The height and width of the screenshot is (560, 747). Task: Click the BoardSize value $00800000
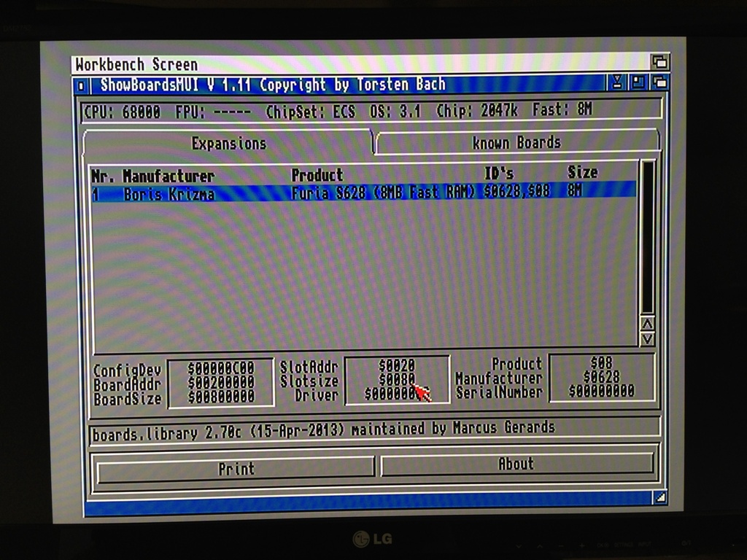(x=220, y=396)
